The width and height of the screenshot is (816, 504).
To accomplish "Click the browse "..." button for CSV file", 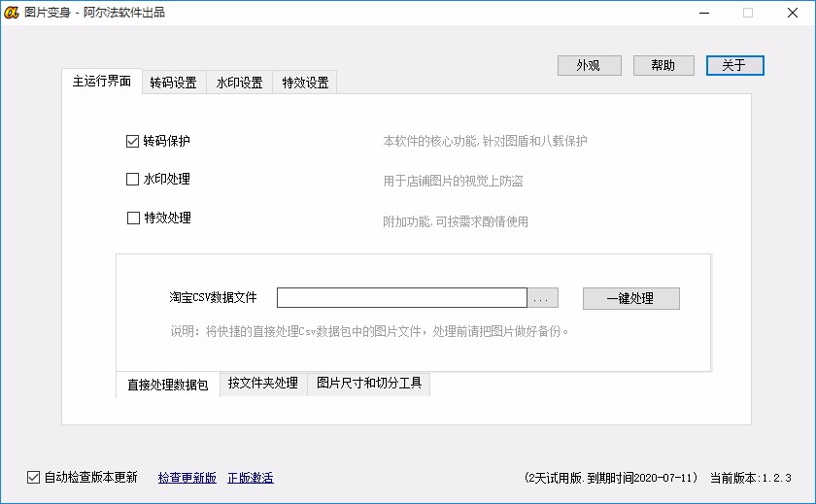I will coord(542,298).
